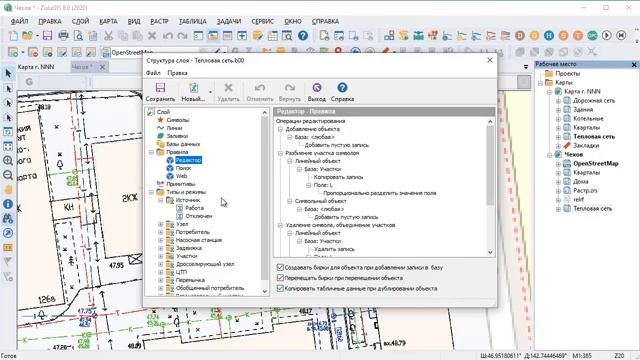
Task: Open Справка help icon in dialog toolbar
Action: [x=342, y=88]
